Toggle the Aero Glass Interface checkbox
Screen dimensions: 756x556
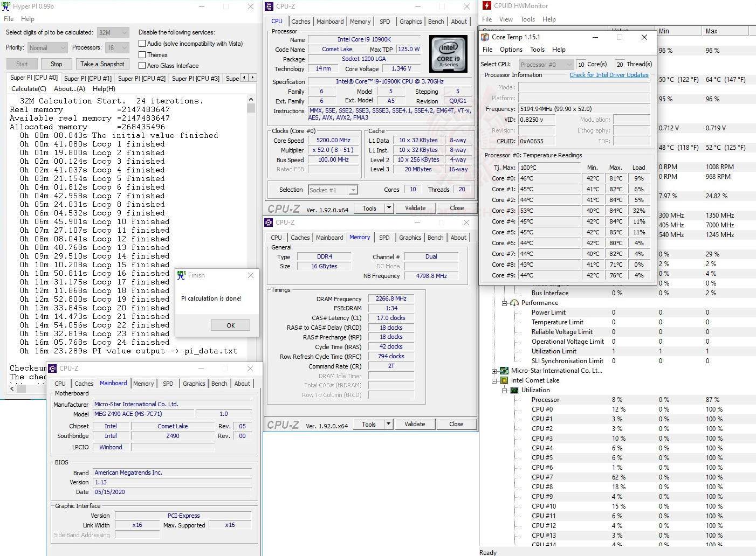(x=142, y=65)
